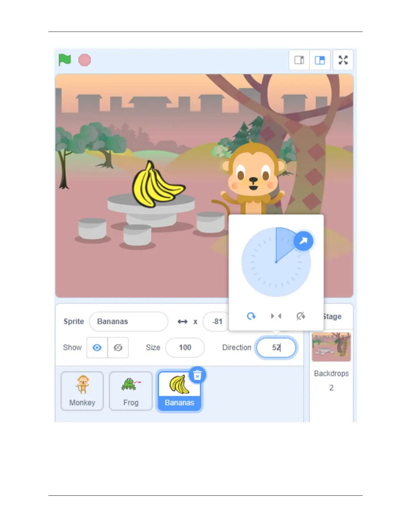Enter full screen stage mode
Screen dimensions: 411x532
[343, 60]
